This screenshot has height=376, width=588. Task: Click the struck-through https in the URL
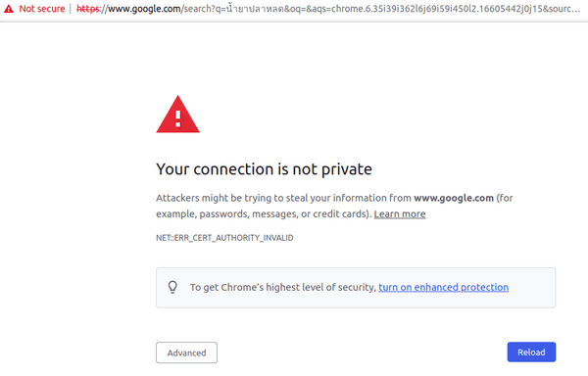coord(88,9)
